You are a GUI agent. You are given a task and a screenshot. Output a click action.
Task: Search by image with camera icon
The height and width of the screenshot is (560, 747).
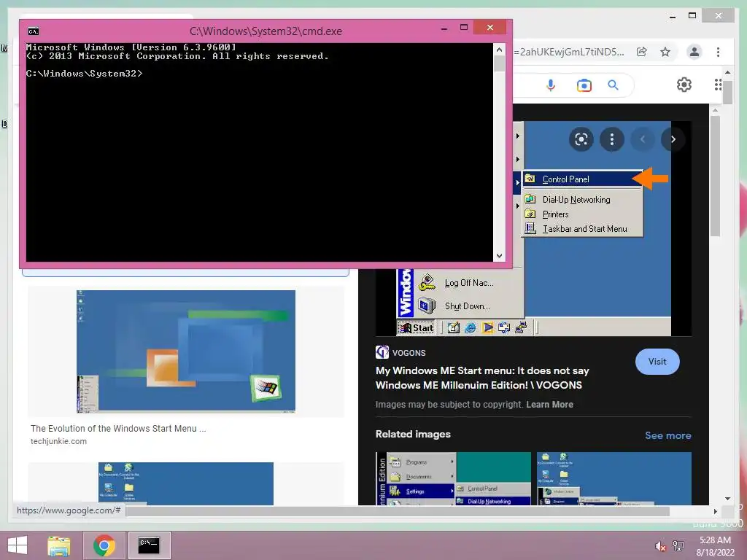[x=584, y=85]
